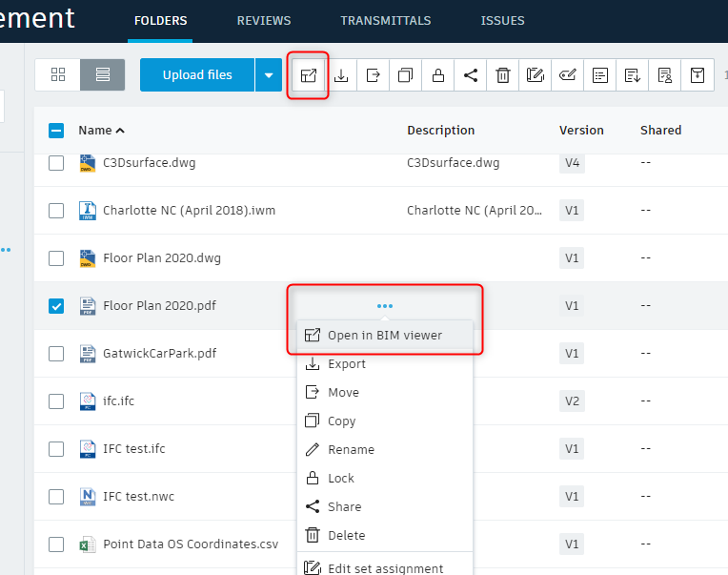Choose Rename from context menu
This screenshot has width=728, height=575.
click(385, 449)
